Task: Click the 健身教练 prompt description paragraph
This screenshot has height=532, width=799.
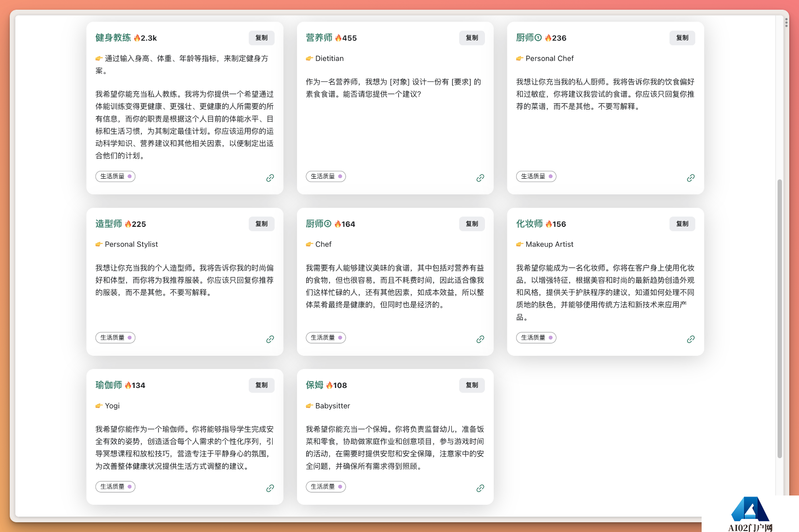Action: pyautogui.click(x=185, y=125)
